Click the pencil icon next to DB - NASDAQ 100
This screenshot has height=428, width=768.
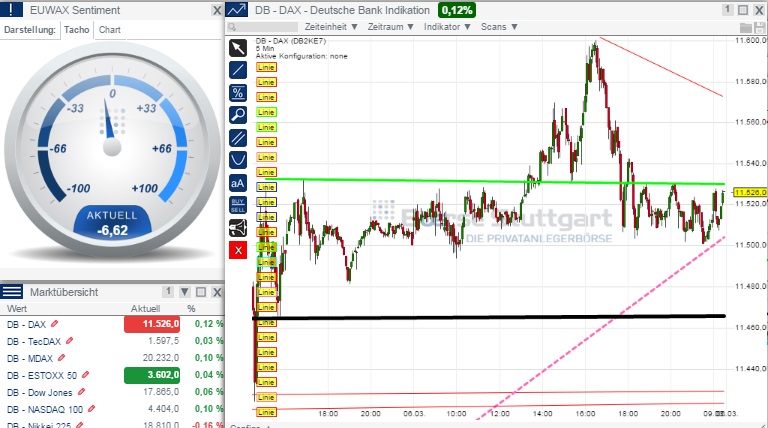click(x=91, y=409)
